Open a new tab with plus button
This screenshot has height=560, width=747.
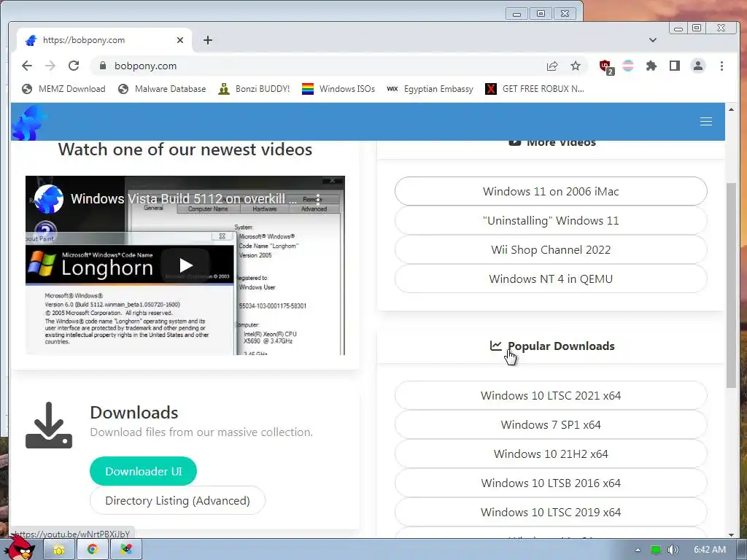[208, 40]
